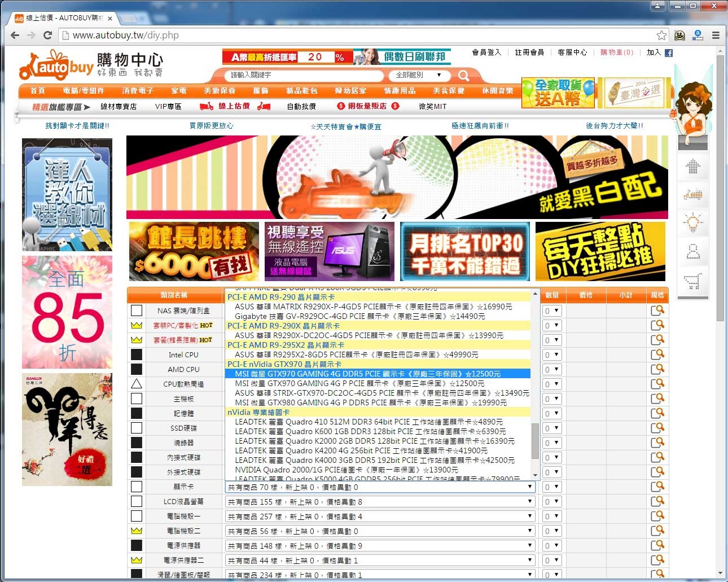Viewport: 728px width, 582px height.
Task: Click the 客服中心 link
Action: click(x=572, y=52)
